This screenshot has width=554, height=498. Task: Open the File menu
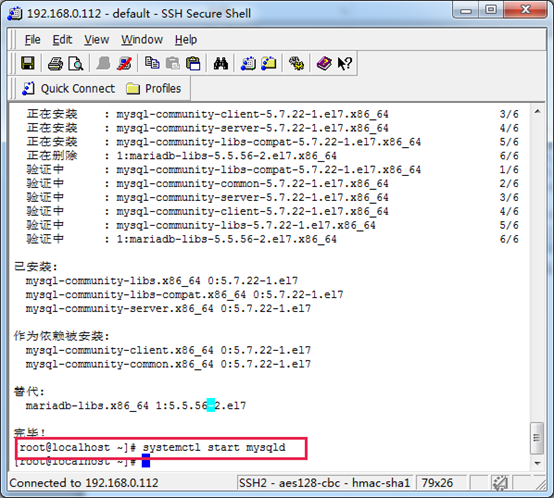point(33,40)
